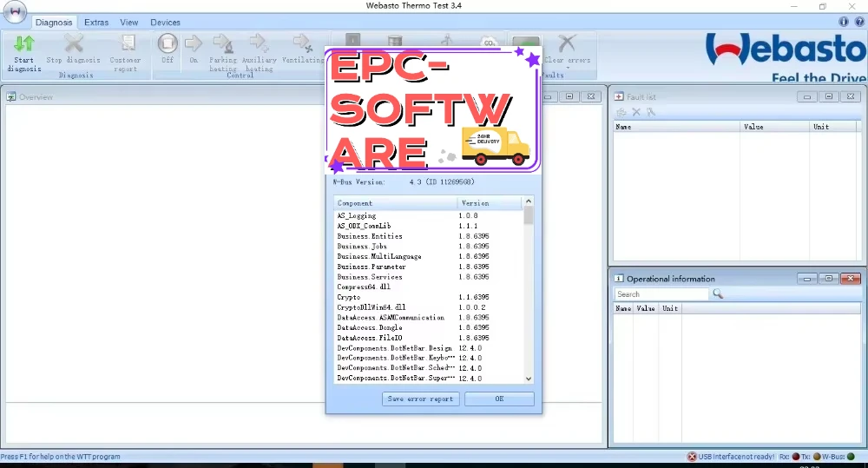The image size is (868, 468).
Task: Select the AS_ODX_ComLib component row
Action: [428, 226]
